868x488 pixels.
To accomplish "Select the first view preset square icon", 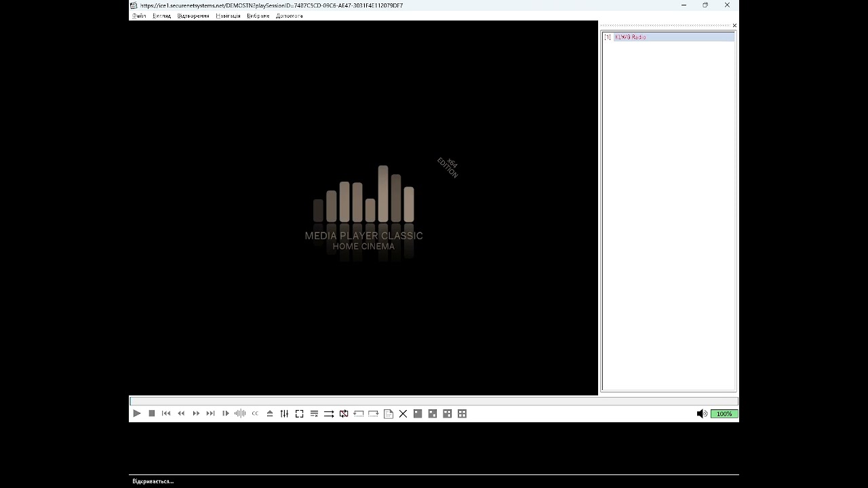I will 418,413.
